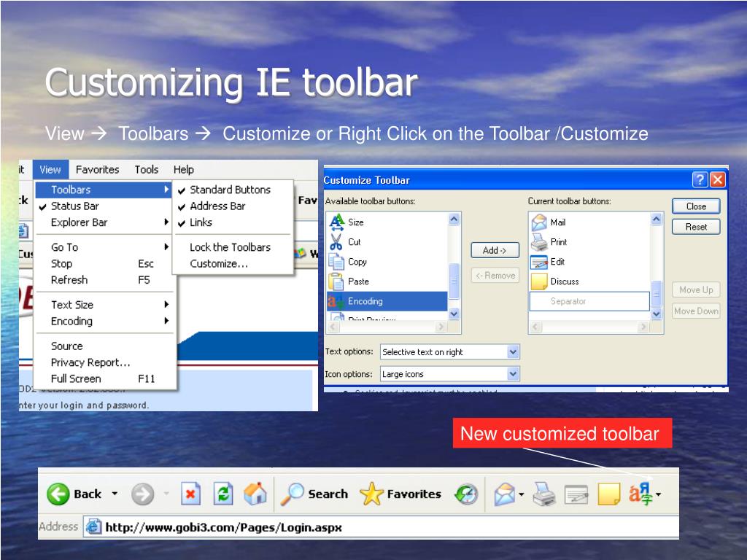The width and height of the screenshot is (747, 560).
Task: Click the Print printer icon in toolbar
Action: 543,494
